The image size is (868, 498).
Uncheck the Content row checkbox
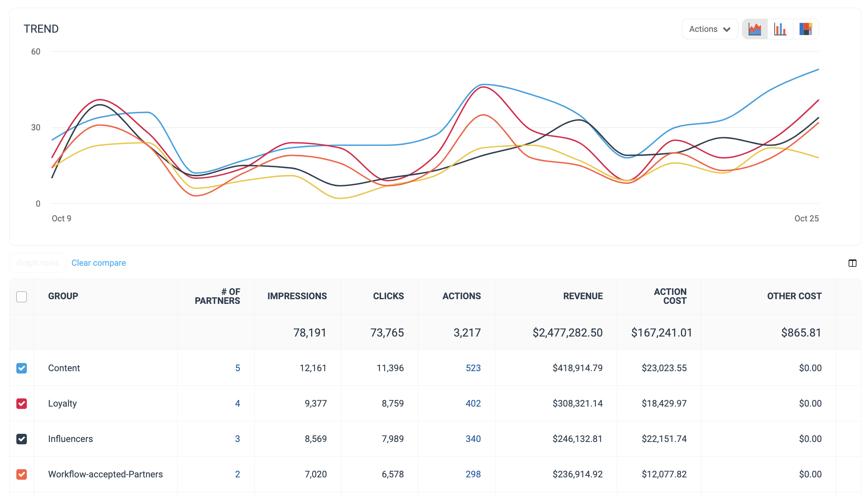[x=22, y=368]
